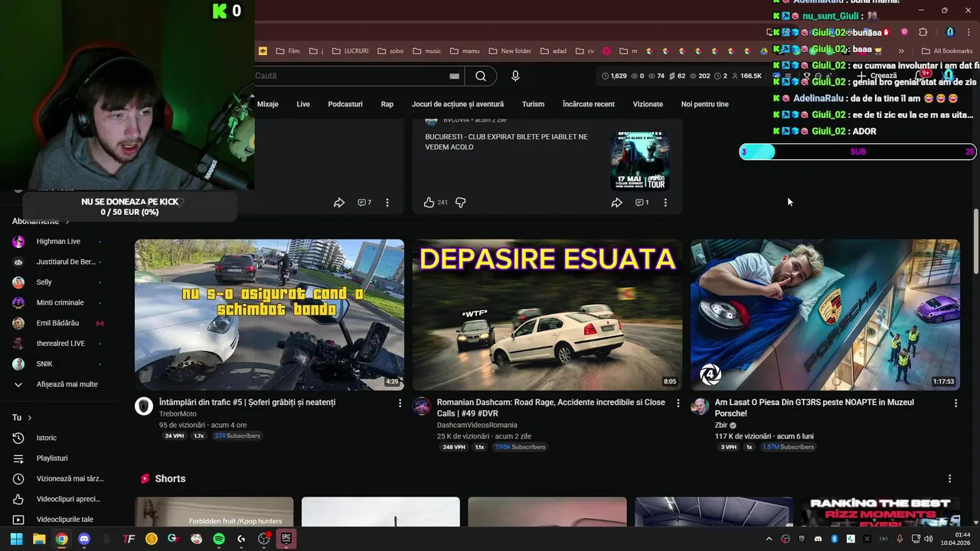Select the Podcasturi filter chip
The height and width of the screenshot is (551, 980).
pyautogui.click(x=345, y=104)
